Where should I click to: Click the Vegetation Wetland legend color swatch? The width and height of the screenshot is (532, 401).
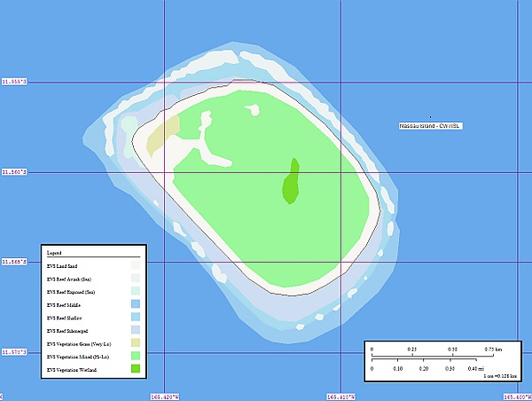pyautogui.click(x=136, y=368)
